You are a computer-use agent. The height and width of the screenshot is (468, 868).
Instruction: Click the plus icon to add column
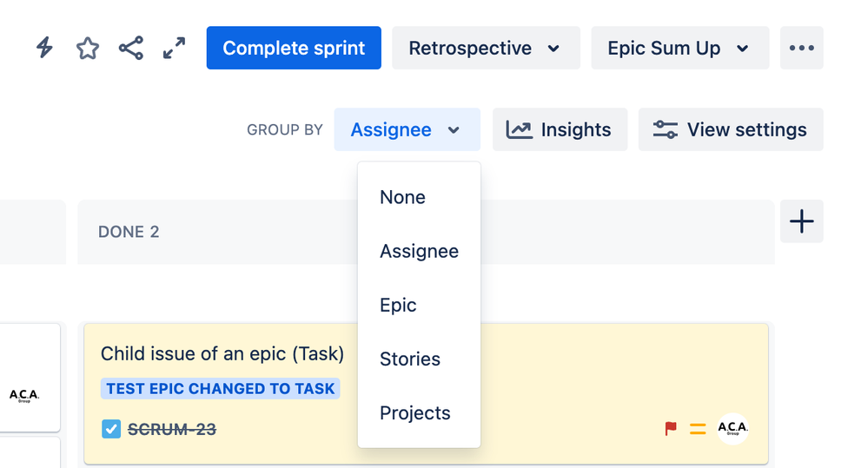click(x=801, y=222)
